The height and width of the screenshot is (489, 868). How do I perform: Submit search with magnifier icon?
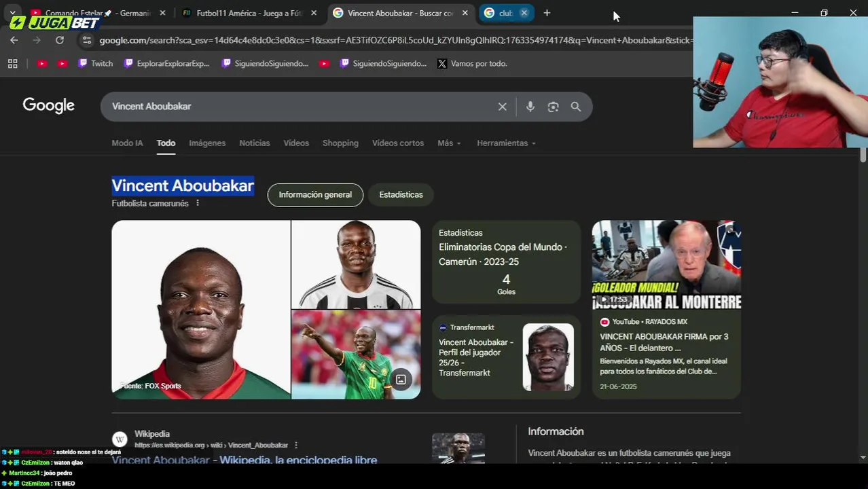click(576, 107)
